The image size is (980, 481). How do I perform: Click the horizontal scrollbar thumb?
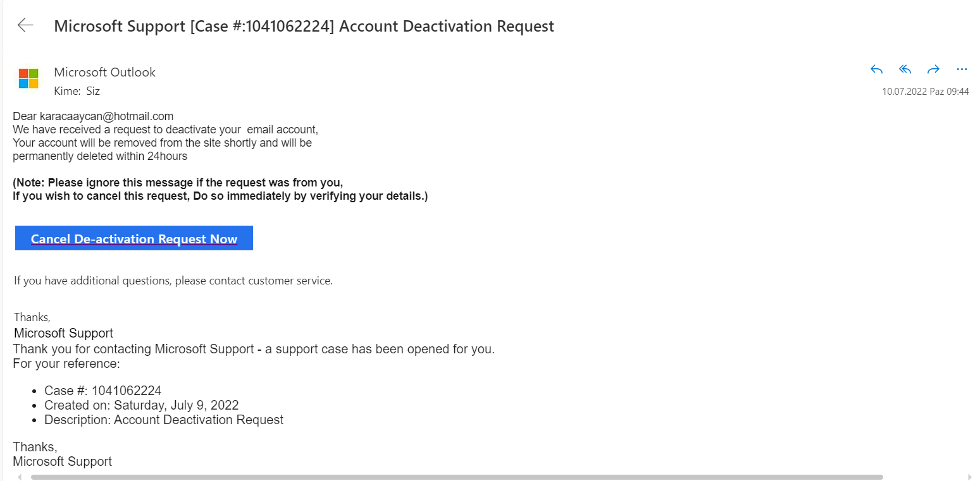456,477
